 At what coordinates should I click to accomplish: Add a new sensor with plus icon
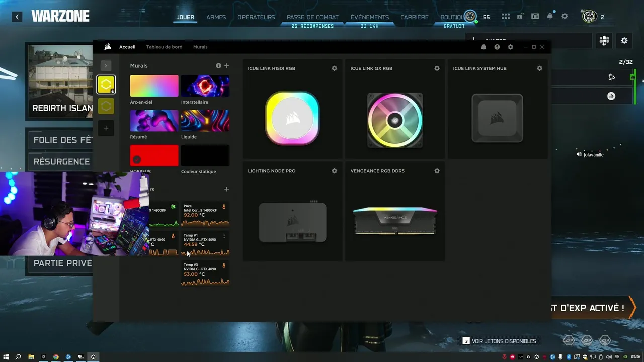pos(226,189)
